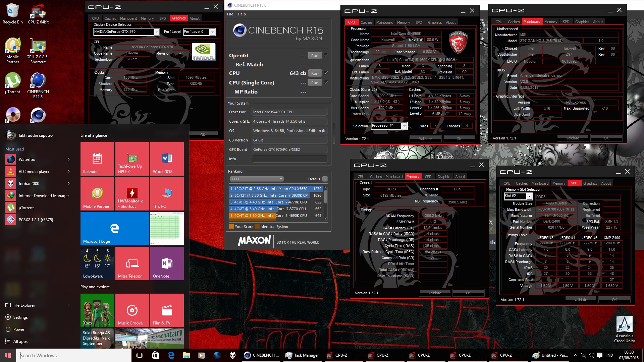The width and height of the screenshot is (644, 362).
Task: Open the CPU ranking type dropdown
Action: tap(257, 179)
